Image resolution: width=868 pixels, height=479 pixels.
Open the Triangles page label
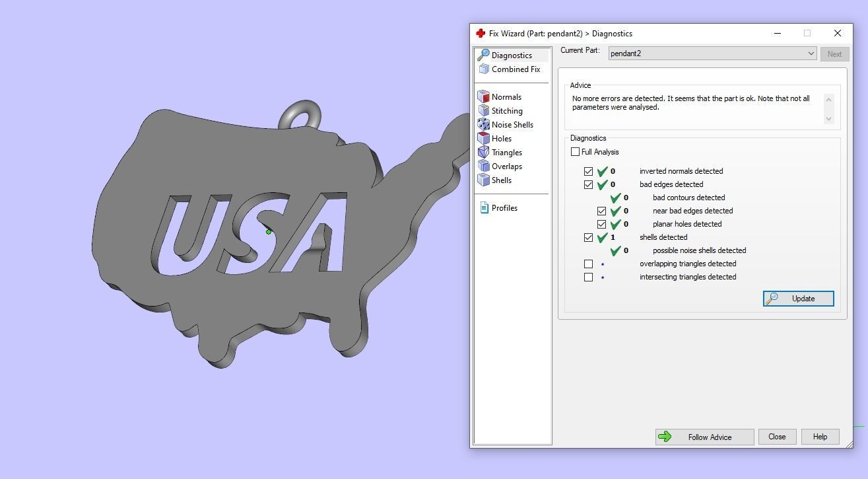point(507,153)
